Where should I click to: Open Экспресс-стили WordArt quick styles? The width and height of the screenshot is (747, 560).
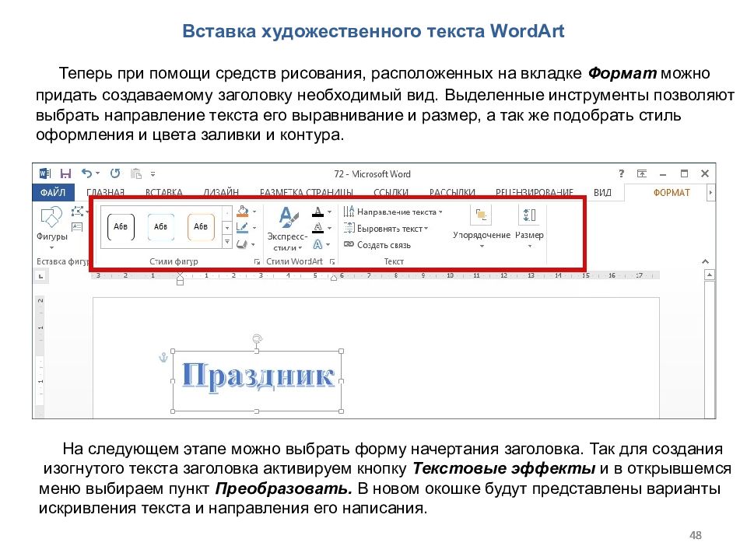[287, 229]
